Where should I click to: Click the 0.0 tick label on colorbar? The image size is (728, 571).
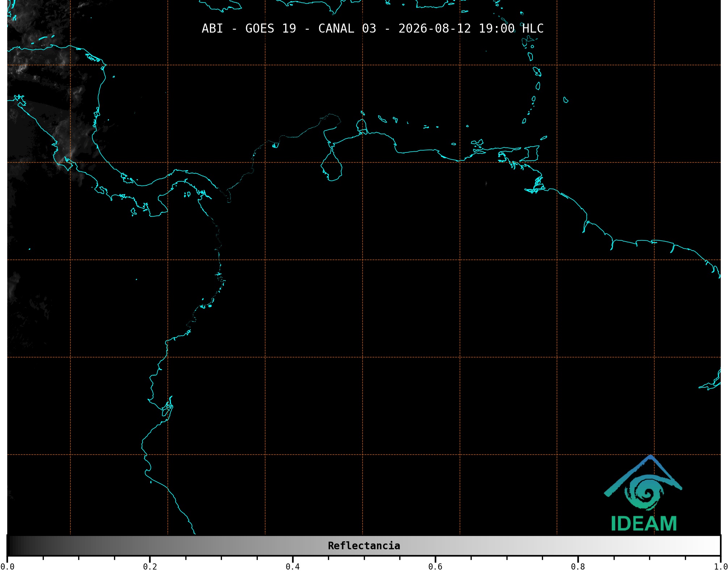(7, 567)
